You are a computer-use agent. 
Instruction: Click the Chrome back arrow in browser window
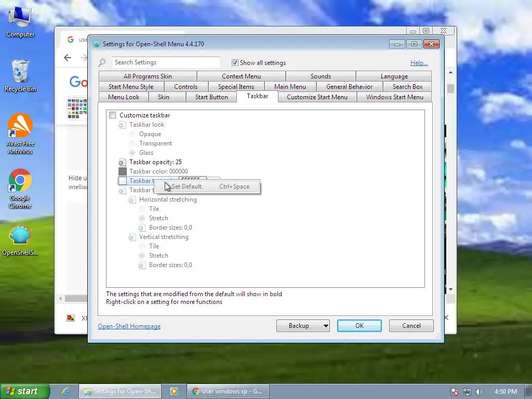(68, 58)
